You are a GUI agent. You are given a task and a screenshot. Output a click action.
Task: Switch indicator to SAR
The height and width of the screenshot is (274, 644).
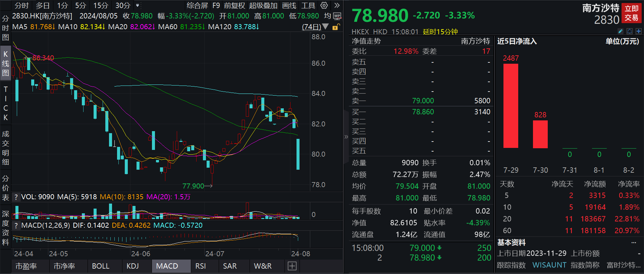coord(230,266)
